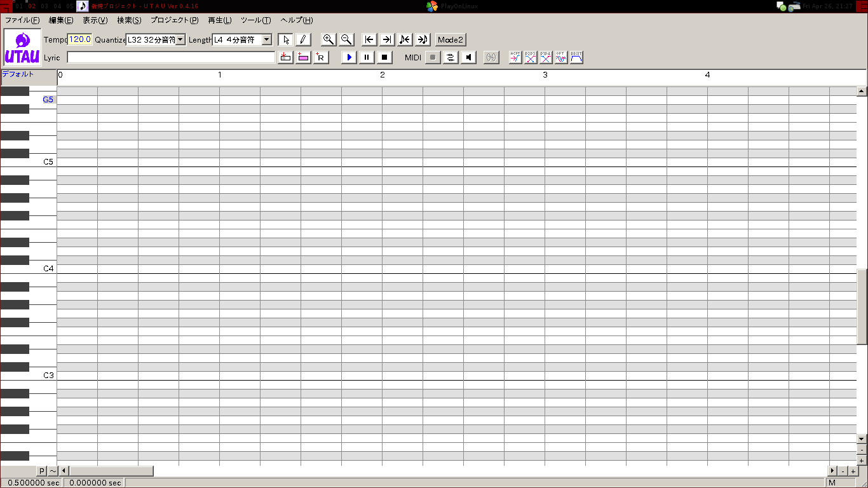Open the 再生(L) menu
Viewport: 868px width, 488px height.
tap(220, 20)
